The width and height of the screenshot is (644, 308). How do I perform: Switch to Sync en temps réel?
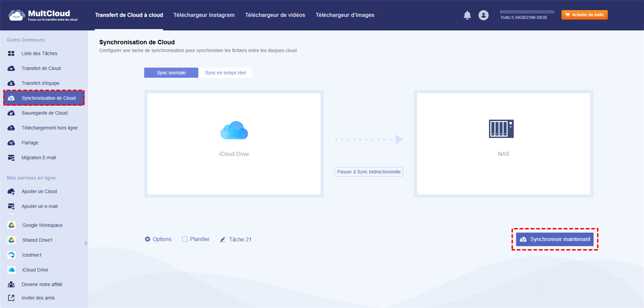(x=225, y=73)
